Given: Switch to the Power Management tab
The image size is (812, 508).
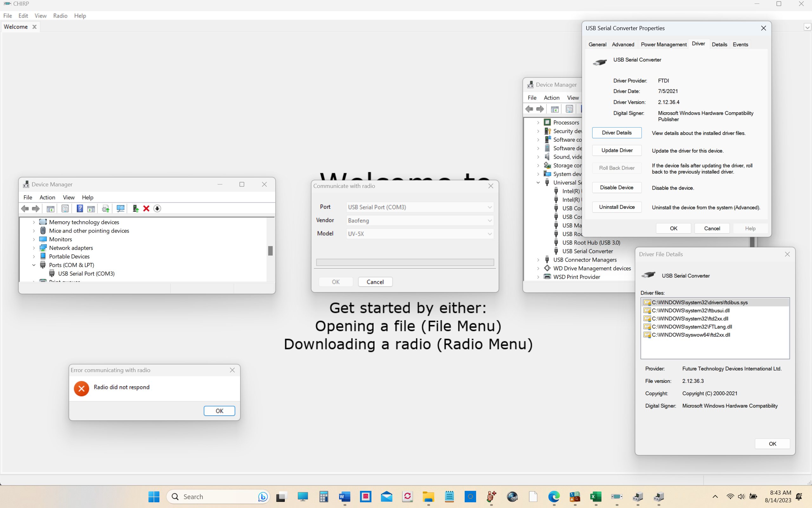Looking at the screenshot, I should 663,44.
